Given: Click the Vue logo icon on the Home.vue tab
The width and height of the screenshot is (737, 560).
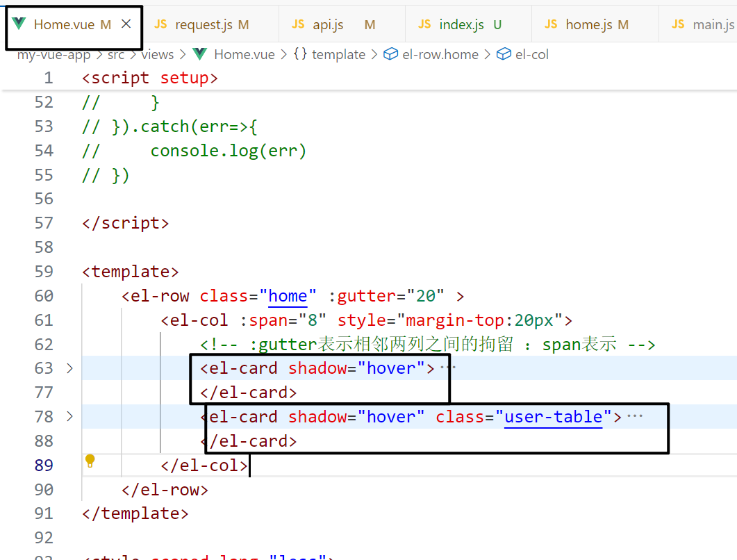Looking at the screenshot, I should (x=19, y=24).
